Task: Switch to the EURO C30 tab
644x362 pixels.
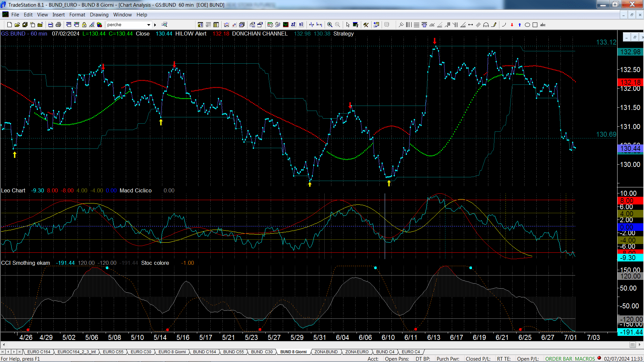Action: pyautogui.click(x=141, y=352)
